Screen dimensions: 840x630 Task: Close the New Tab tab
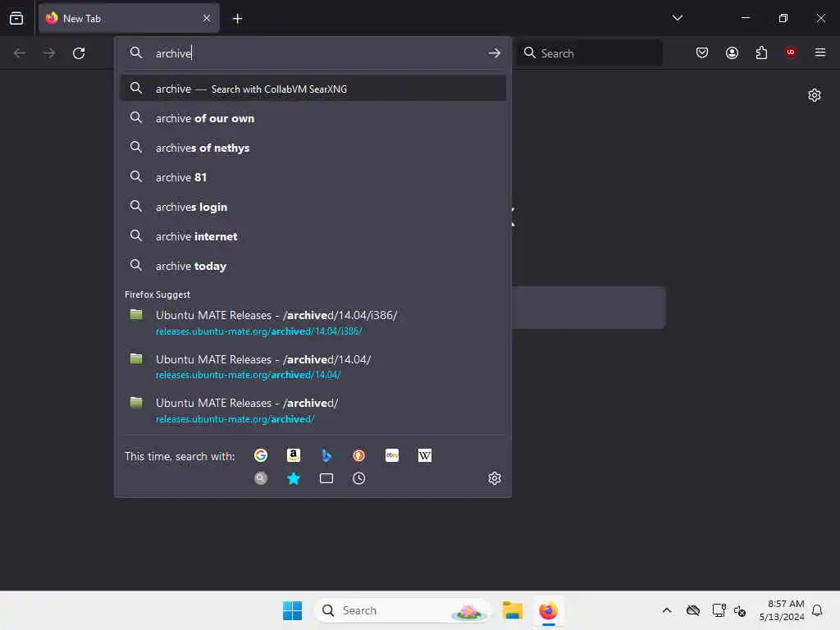207,18
